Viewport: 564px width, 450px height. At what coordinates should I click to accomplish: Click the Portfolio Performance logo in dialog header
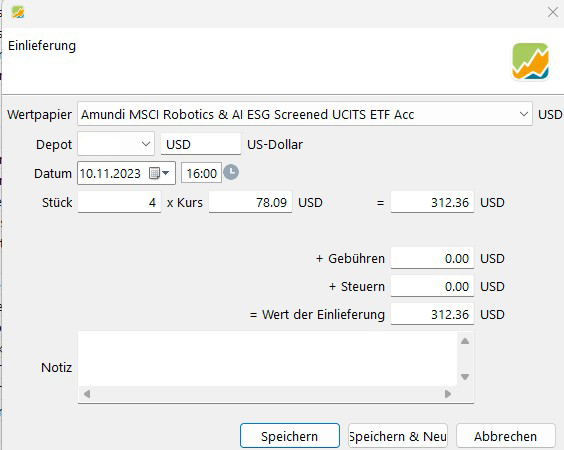point(530,61)
